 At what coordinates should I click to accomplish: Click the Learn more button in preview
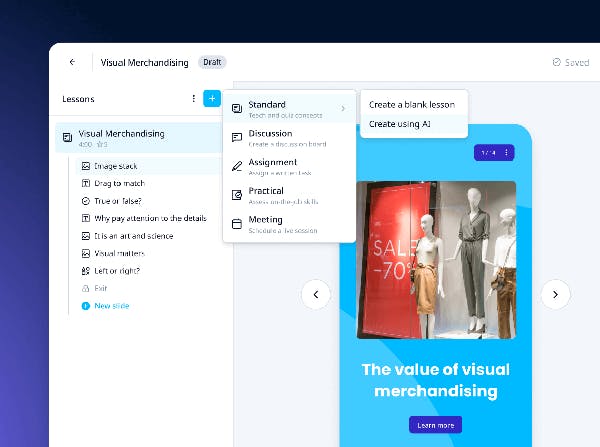tap(435, 425)
